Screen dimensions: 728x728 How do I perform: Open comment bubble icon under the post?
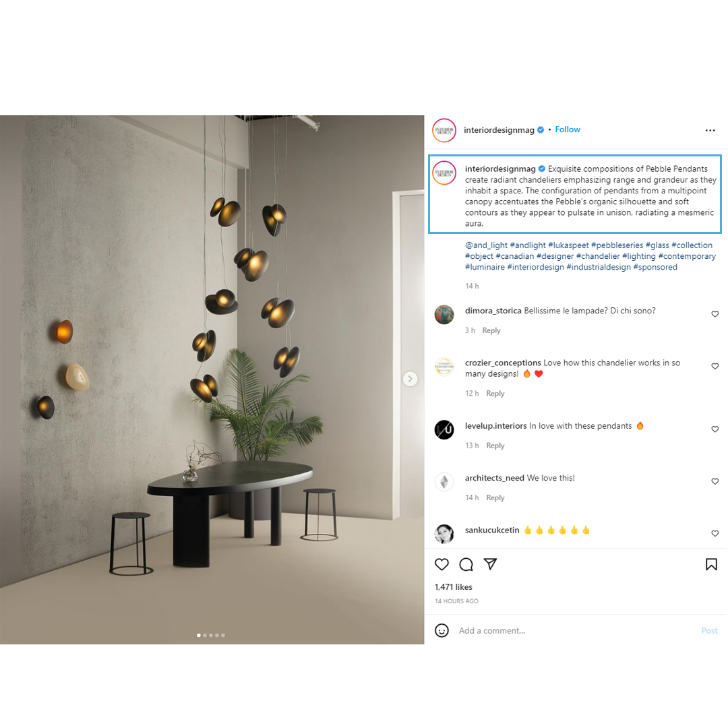(466, 565)
